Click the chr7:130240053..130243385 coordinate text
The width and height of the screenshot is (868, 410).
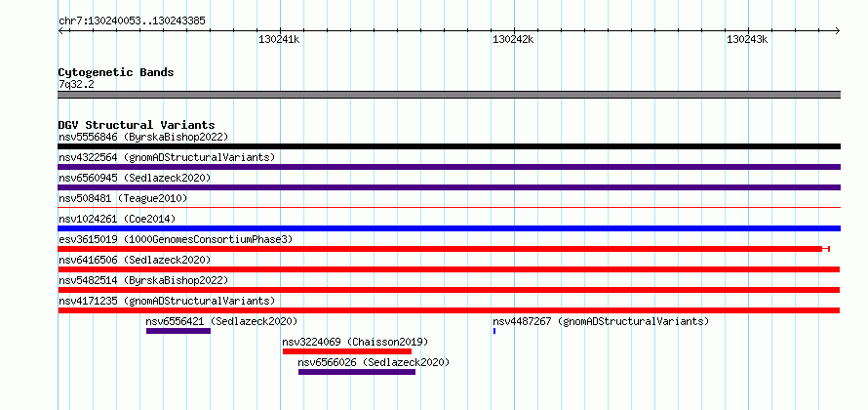(132, 21)
